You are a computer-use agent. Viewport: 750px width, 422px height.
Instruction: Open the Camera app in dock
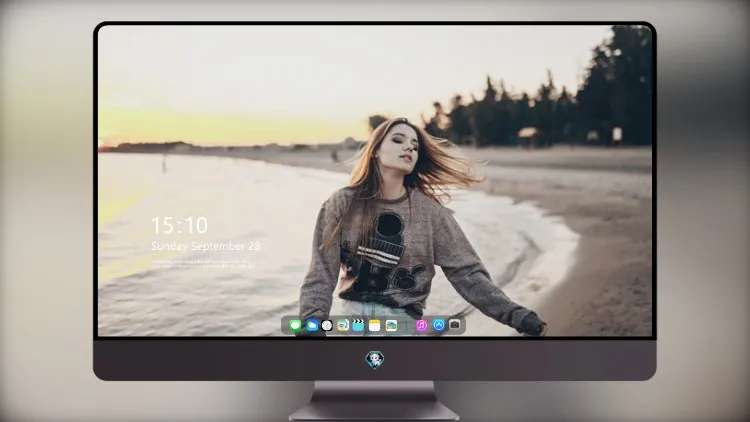point(454,325)
